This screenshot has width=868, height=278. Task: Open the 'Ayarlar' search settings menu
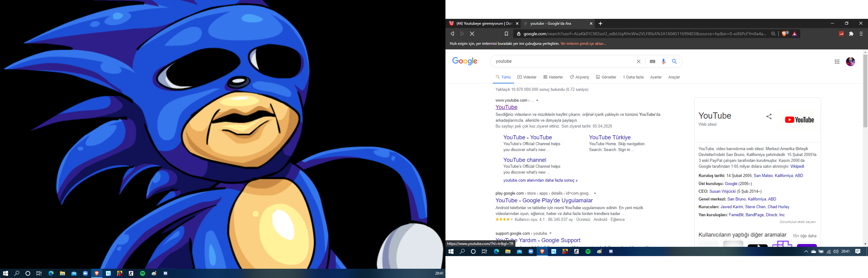(656, 77)
